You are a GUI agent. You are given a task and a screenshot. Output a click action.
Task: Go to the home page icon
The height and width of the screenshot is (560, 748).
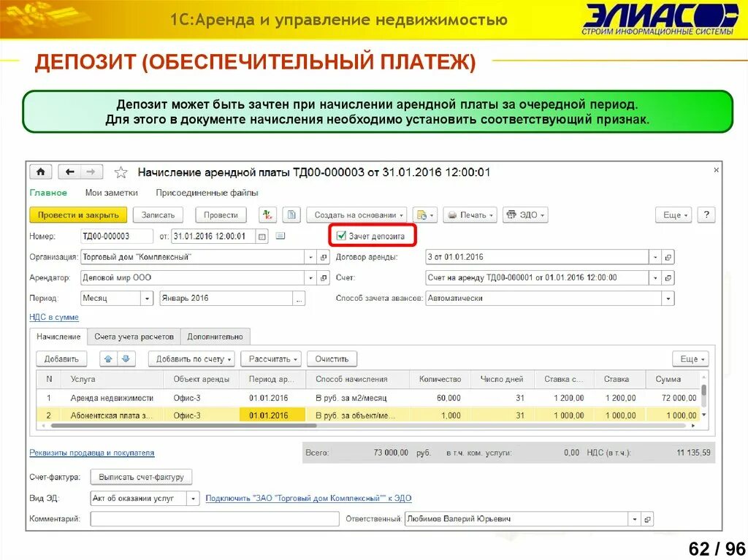41,172
